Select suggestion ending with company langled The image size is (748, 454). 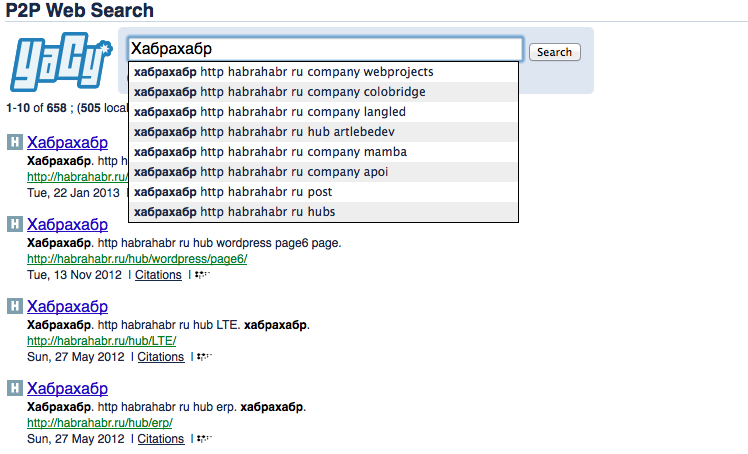pos(323,112)
